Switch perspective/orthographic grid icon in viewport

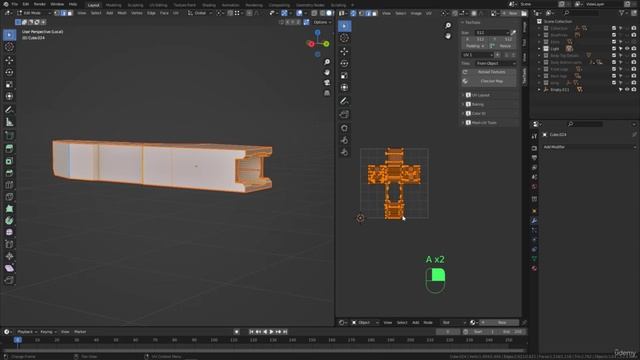point(327,93)
